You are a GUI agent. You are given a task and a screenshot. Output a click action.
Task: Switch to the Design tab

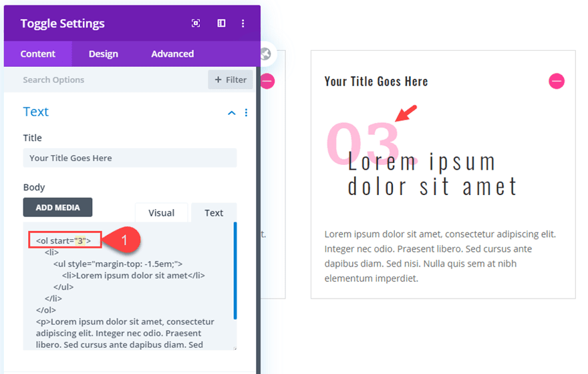[x=103, y=54]
